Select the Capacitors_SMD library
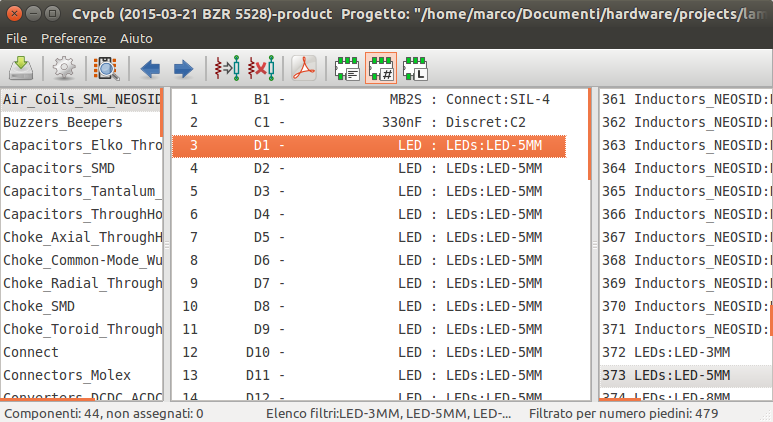The height and width of the screenshot is (422, 773). (81, 168)
